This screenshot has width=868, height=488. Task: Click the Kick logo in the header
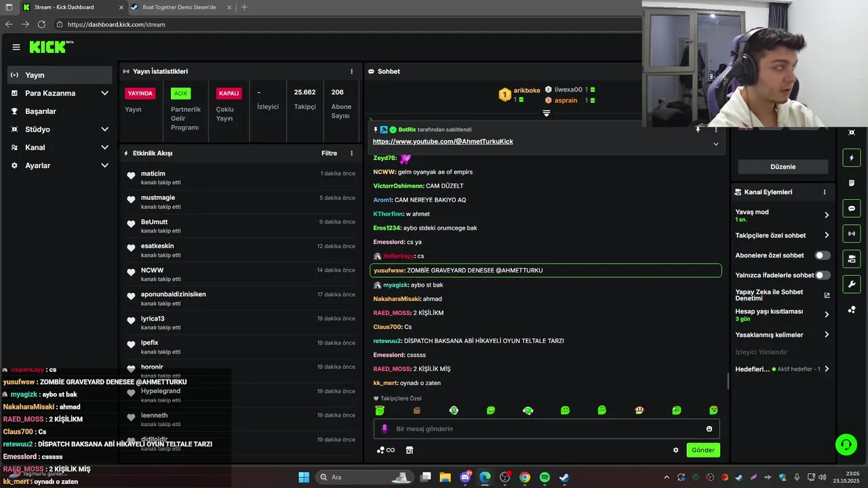tap(51, 47)
